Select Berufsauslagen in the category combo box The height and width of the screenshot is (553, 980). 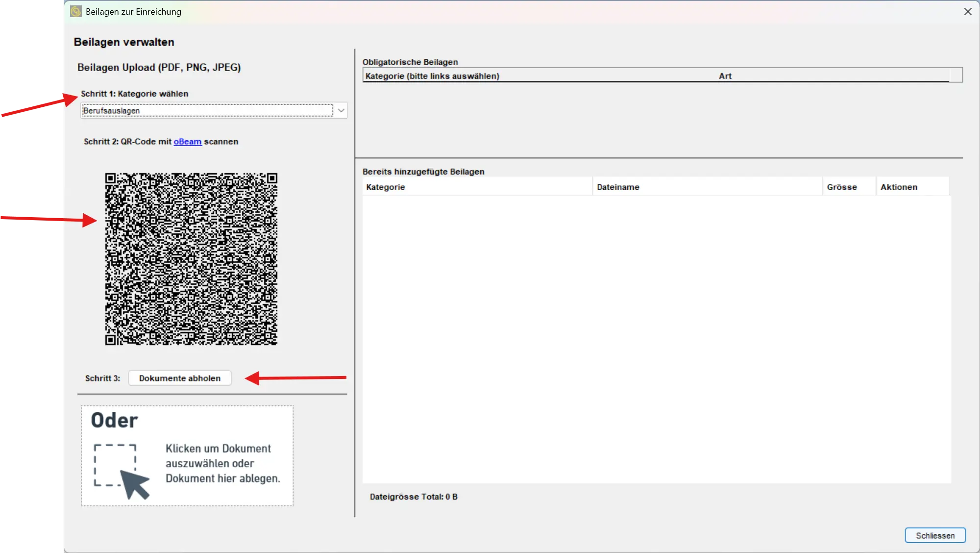pos(206,110)
